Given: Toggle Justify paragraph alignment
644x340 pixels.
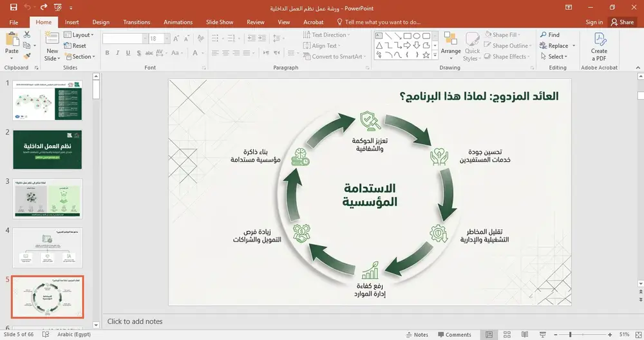Looking at the screenshot, I should pos(247,53).
